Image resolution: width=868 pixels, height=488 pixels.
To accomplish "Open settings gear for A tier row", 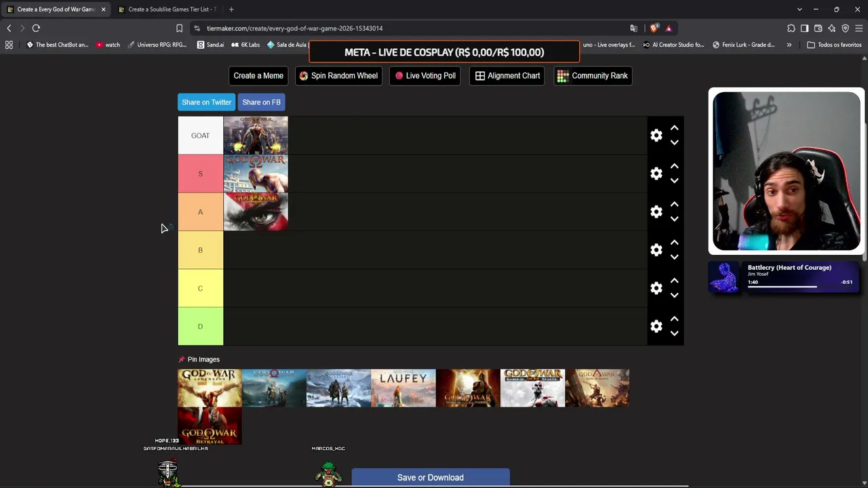I will (656, 212).
